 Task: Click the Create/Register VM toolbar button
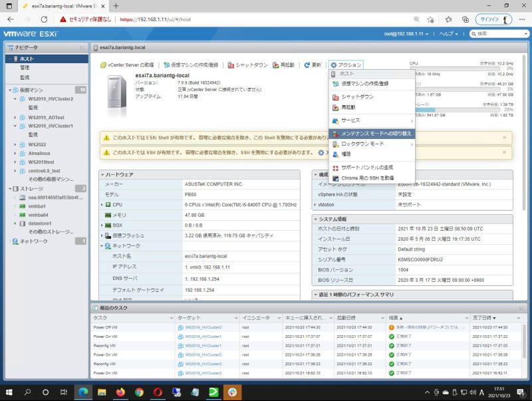[191, 65]
